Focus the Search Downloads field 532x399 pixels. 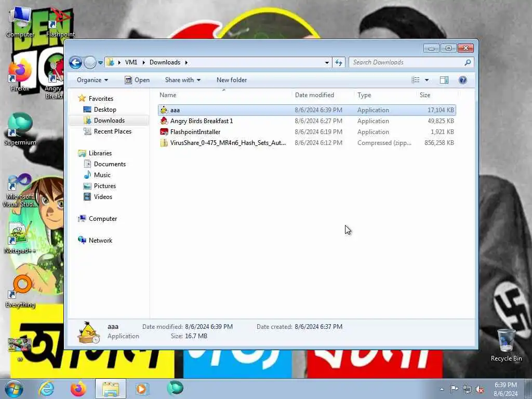(x=411, y=62)
